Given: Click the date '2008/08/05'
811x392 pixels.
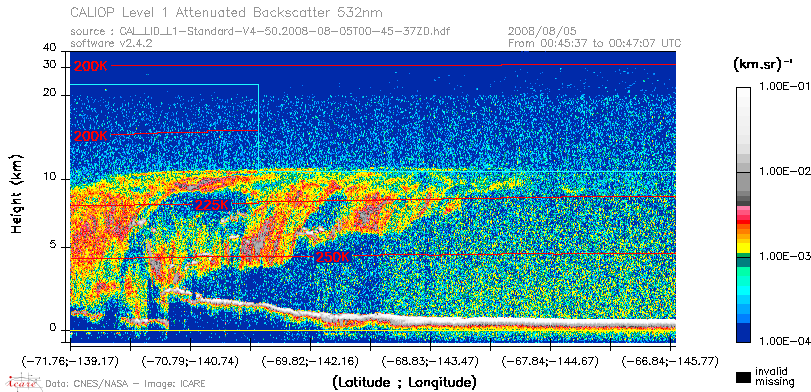Looking at the screenshot, I should pyautogui.click(x=542, y=32).
